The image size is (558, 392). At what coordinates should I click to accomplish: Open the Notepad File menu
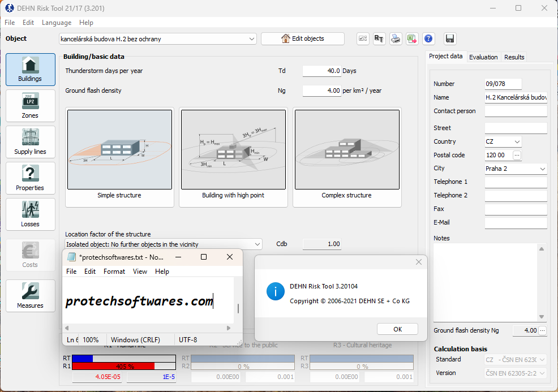tap(71, 272)
